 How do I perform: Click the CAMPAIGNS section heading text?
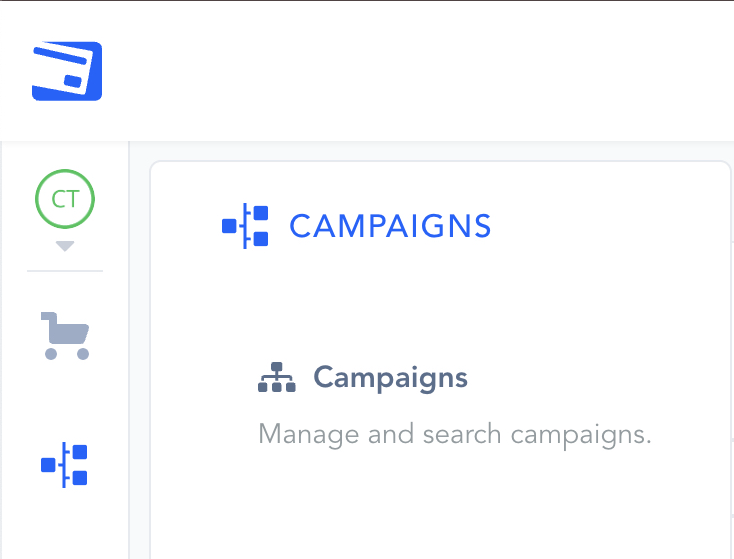click(x=390, y=226)
